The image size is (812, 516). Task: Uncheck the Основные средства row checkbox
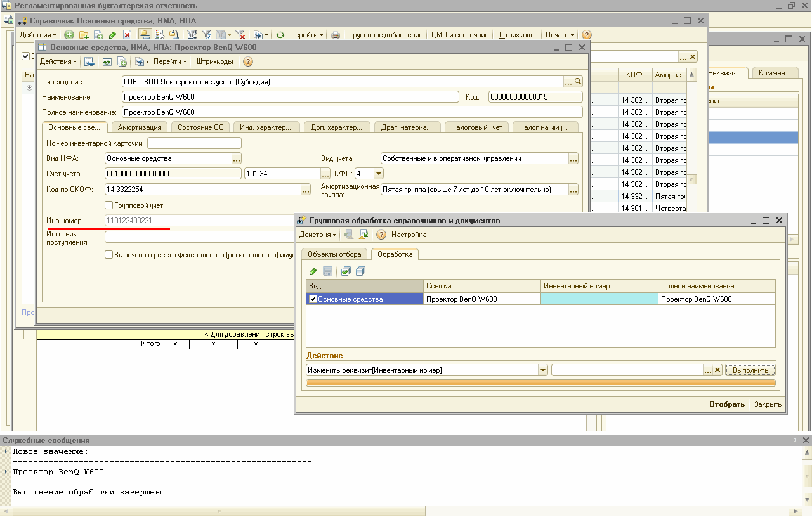click(313, 299)
